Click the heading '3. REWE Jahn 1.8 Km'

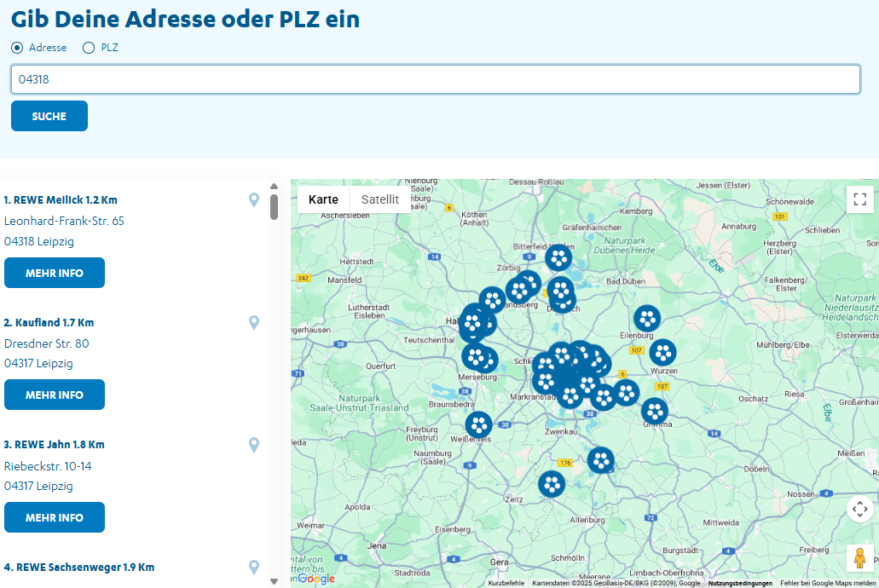pos(55,445)
